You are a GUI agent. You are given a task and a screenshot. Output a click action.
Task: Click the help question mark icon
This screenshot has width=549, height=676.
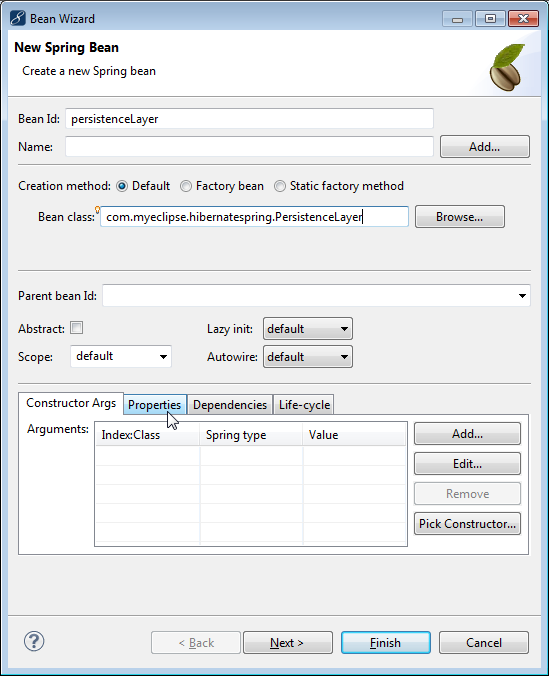(34, 641)
